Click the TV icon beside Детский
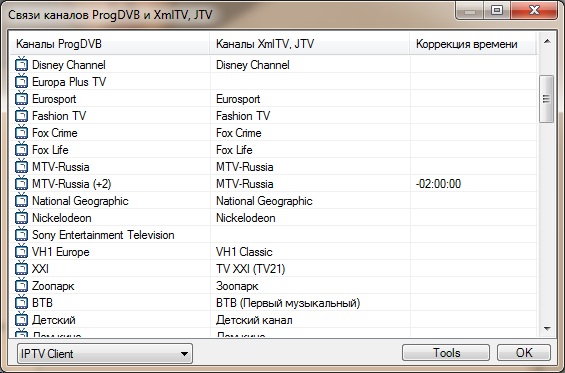This screenshot has width=565, height=373. pos(21,319)
